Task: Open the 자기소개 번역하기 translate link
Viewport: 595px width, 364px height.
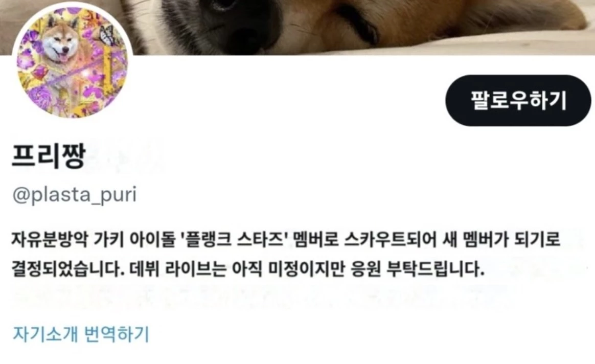Action: point(81,334)
